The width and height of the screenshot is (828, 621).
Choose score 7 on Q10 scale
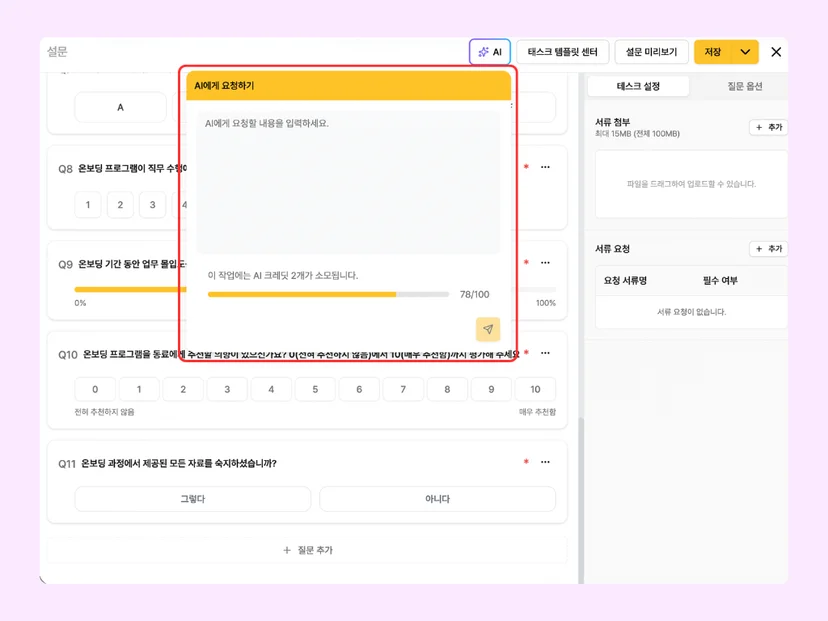pyautogui.click(x=403, y=389)
